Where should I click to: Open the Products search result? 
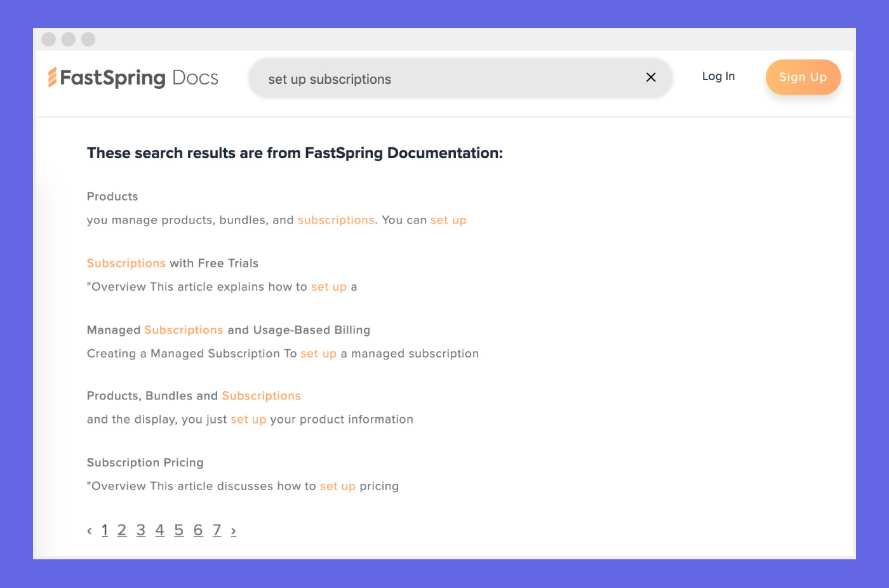(x=112, y=196)
